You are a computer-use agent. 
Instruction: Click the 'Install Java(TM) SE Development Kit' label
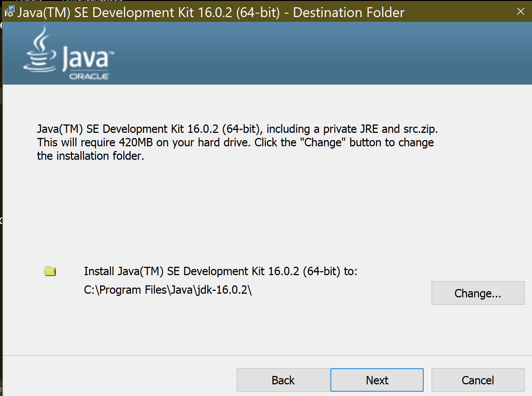[x=220, y=271]
